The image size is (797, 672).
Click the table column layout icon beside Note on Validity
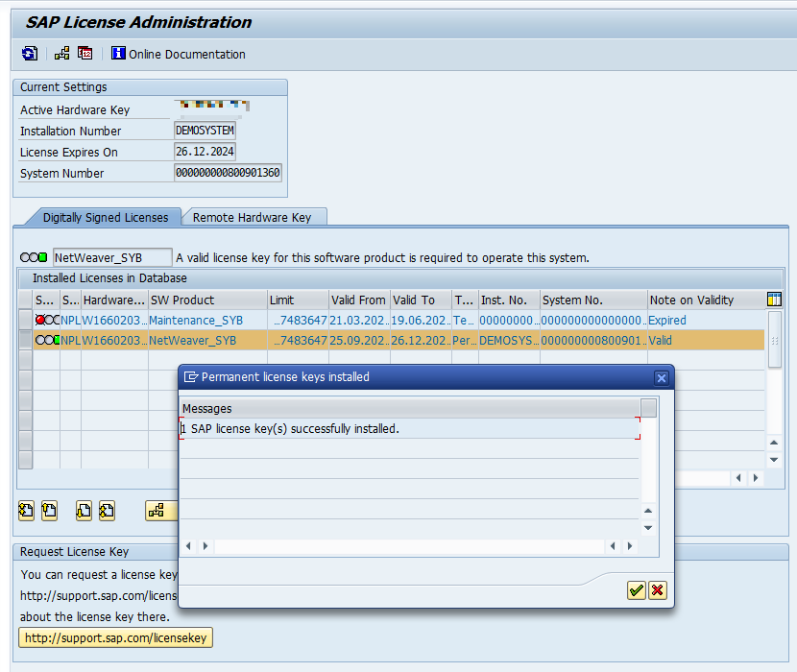[x=774, y=300]
